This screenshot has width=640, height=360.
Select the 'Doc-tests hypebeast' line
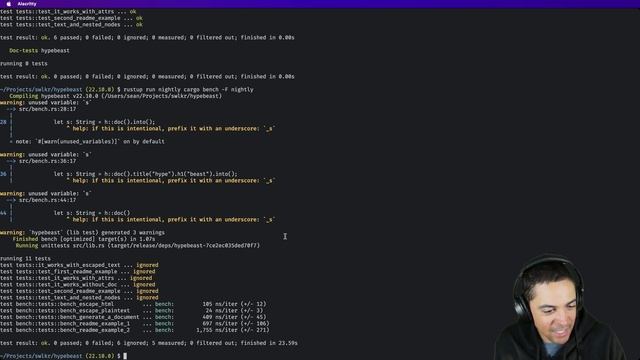(39, 51)
